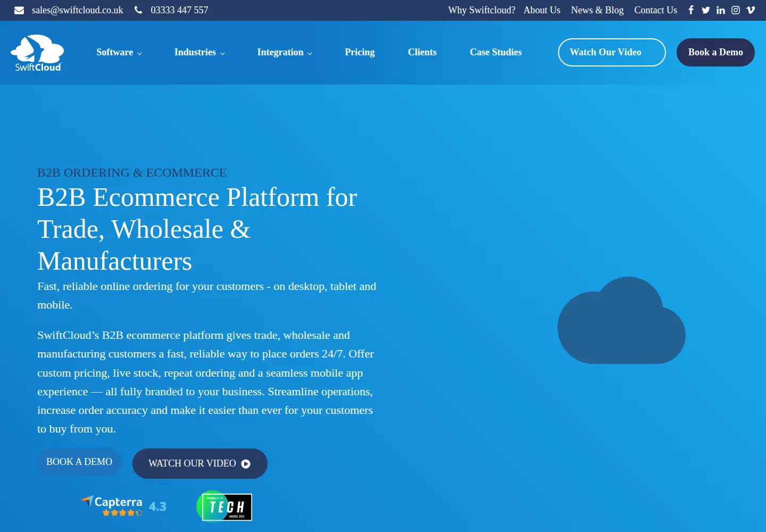Expand the Software dropdown menu

pyautogui.click(x=119, y=52)
